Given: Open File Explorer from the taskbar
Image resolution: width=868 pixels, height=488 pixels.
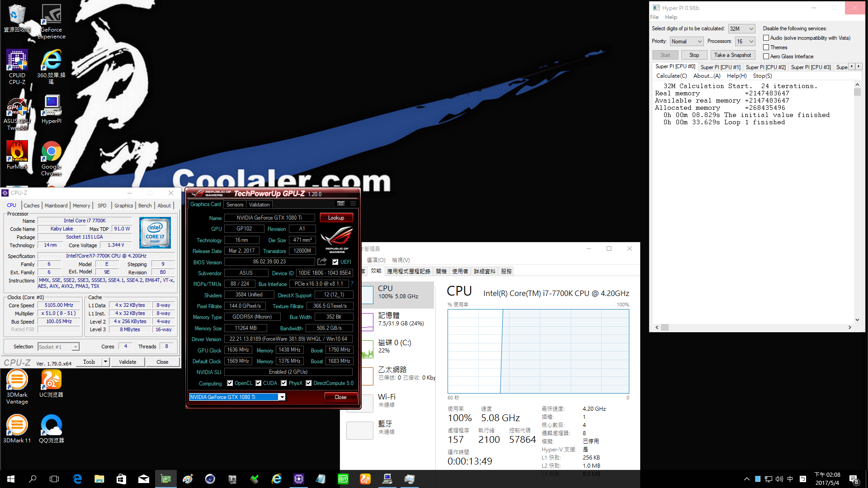Looking at the screenshot, I should tap(99, 479).
